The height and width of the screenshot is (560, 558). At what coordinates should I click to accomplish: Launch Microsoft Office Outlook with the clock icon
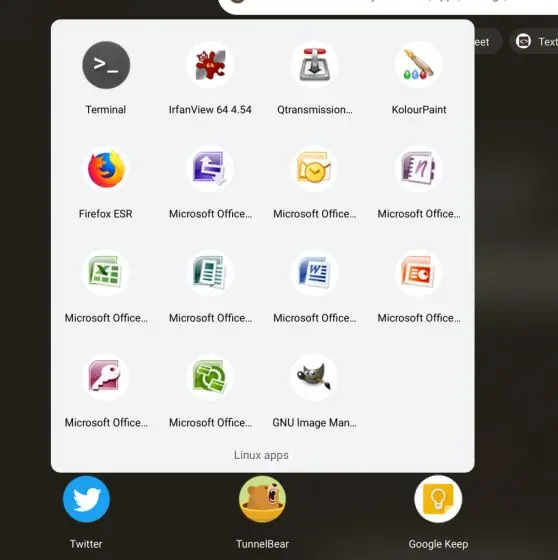point(314,169)
